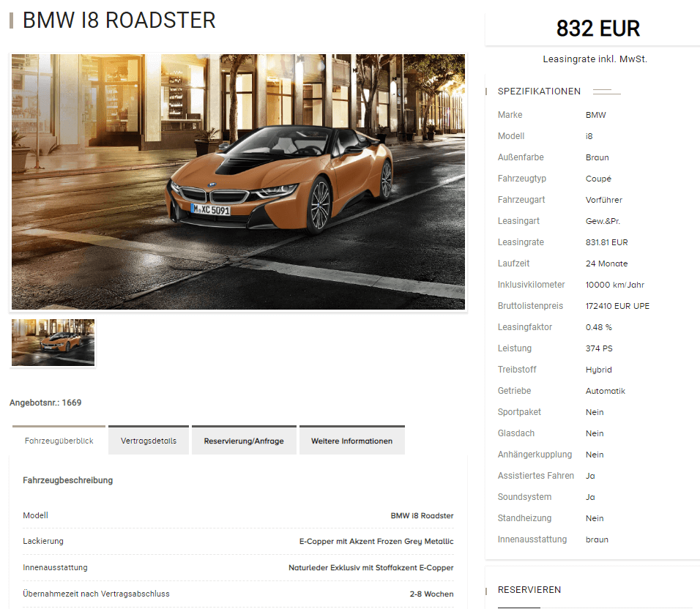The image size is (700, 609).
Task: Open the Fahrzeugüberblick tab
Action: click(59, 441)
